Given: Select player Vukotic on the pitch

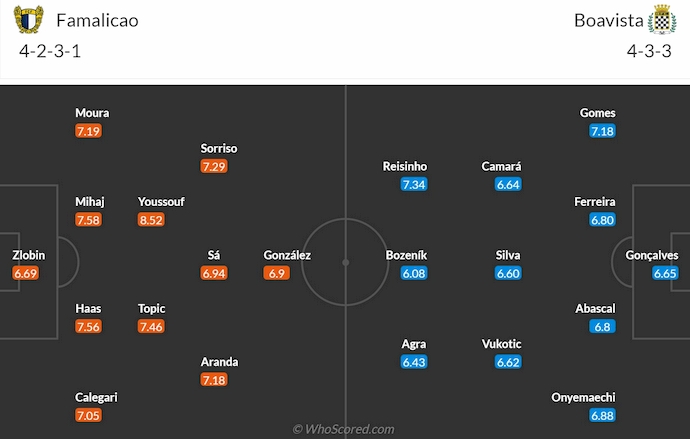Looking at the screenshot, I should click(501, 344).
